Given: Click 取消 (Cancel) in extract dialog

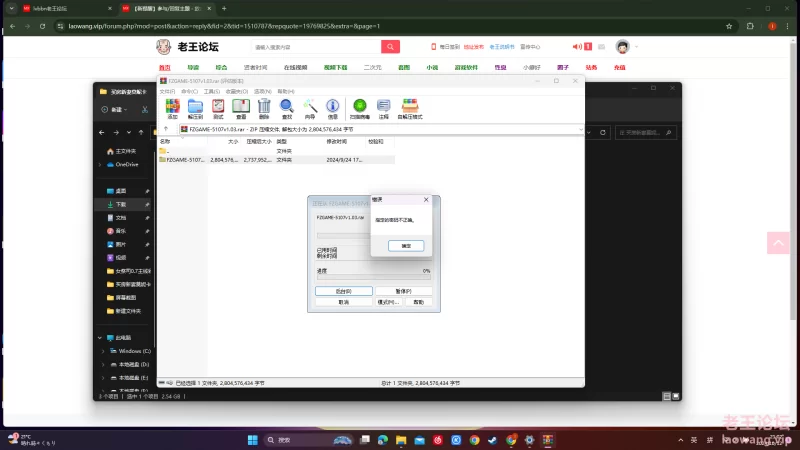Looking at the screenshot, I should point(344,302).
